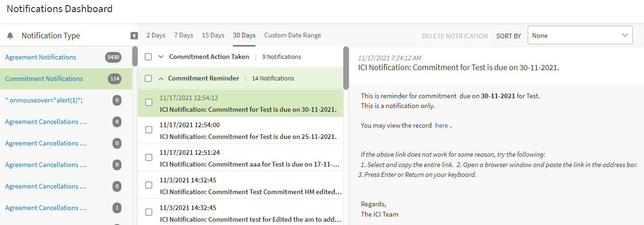Tick checkbox for 11/17/2021 12:51:24 notification
This screenshot has width=644, height=225.
pos(149,158)
